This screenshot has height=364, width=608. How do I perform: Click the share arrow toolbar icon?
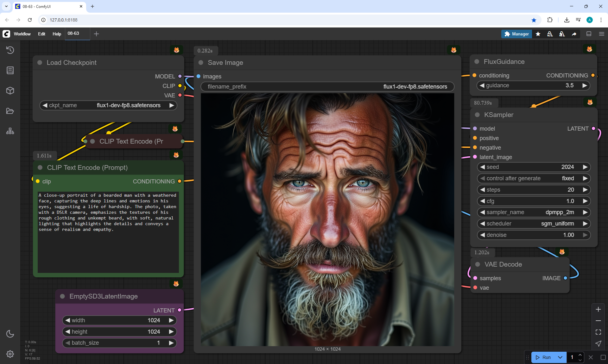coord(574,34)
